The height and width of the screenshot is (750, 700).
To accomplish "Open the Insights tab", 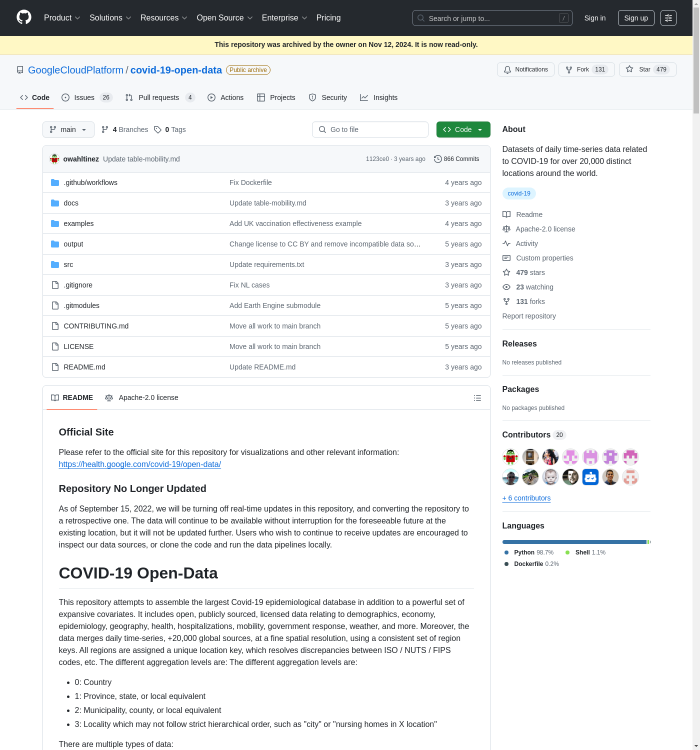I will pyautogui.click(x=379, y=97).
